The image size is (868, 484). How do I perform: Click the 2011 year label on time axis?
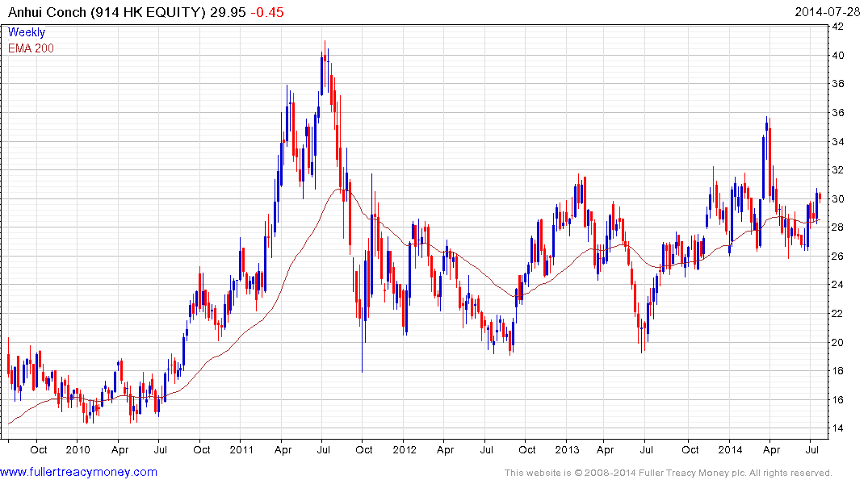241,449
